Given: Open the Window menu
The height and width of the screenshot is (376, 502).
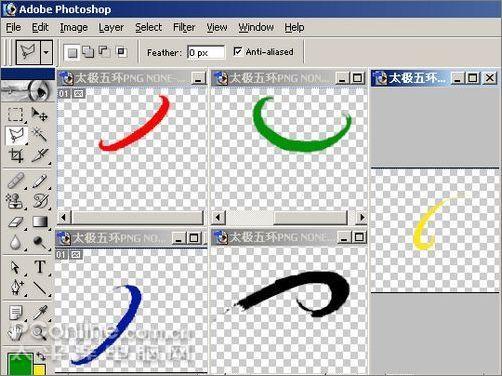Looking at the screenshot, I should tap(256, 27).
